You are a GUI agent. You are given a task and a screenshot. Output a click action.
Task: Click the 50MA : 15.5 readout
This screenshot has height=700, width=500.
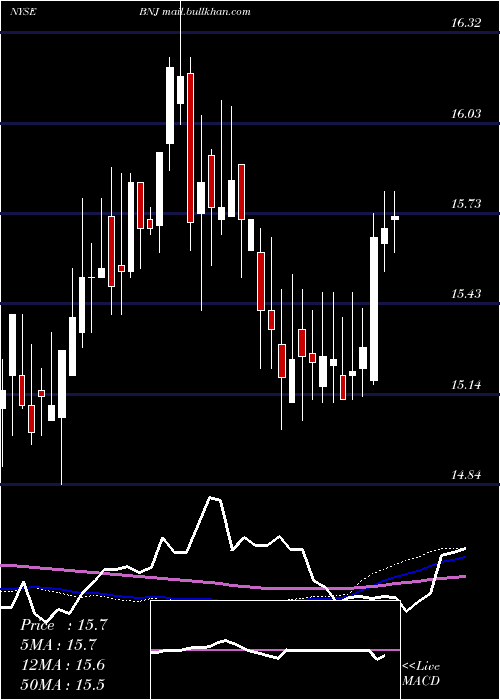(x=63, y=684)
